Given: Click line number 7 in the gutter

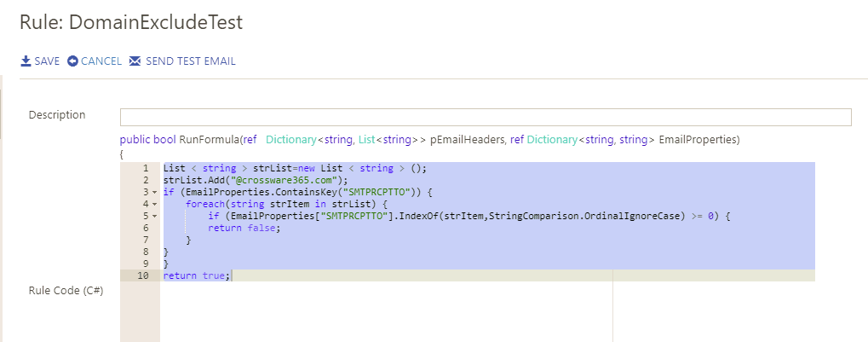Looking at the screenshot, I should pos(145,240).
